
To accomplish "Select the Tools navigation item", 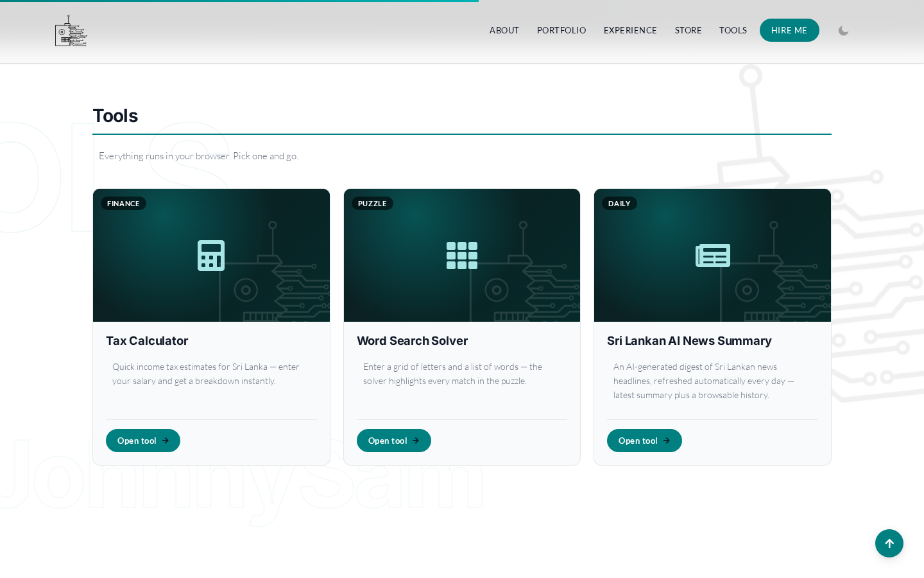I will 733,30.
